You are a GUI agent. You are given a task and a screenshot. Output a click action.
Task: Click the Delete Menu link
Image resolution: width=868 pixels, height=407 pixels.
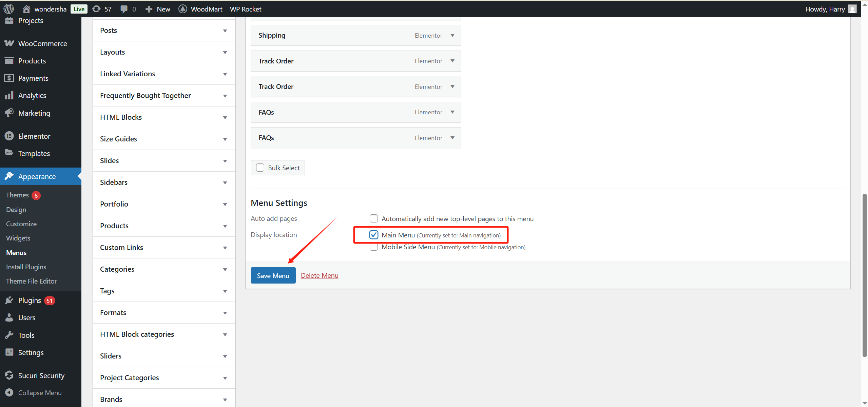(x=319, y=275)
